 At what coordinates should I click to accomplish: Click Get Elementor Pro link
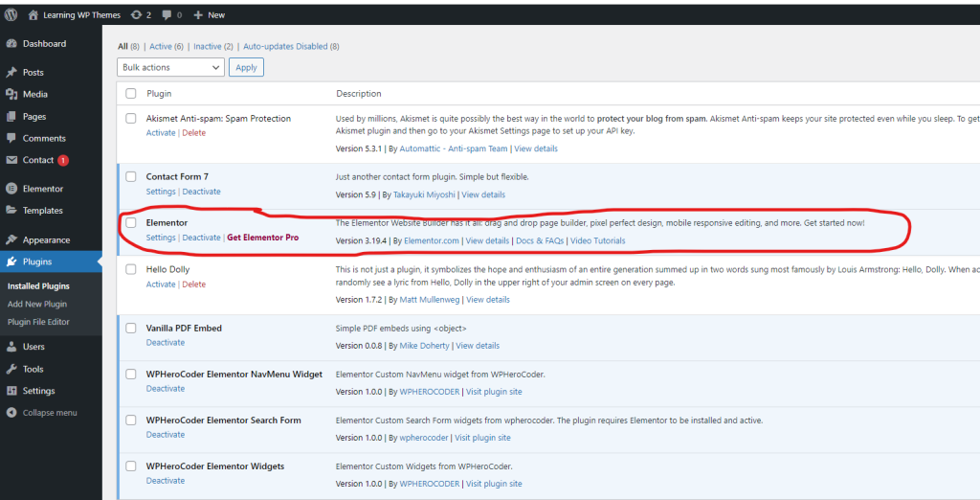pos(262,238)
